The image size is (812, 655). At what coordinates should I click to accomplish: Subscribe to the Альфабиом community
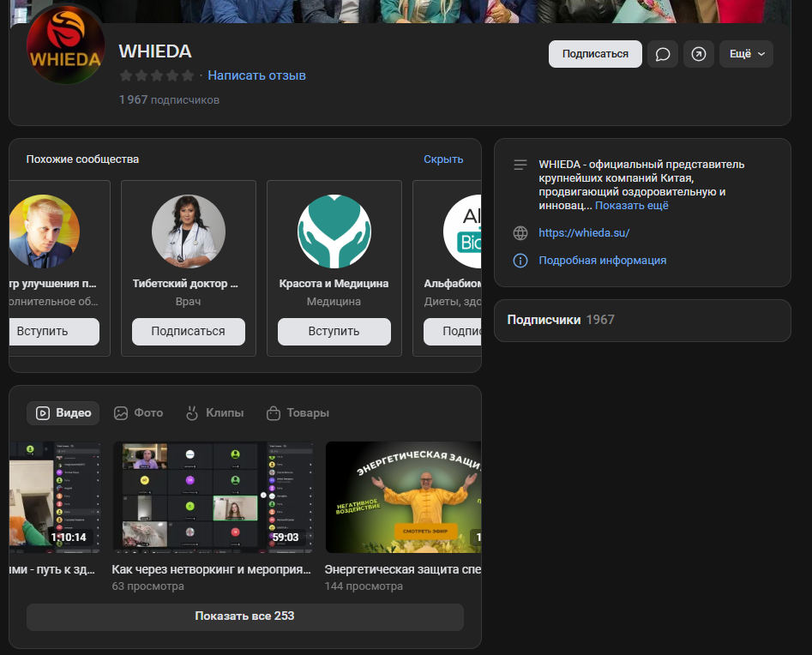453,332
